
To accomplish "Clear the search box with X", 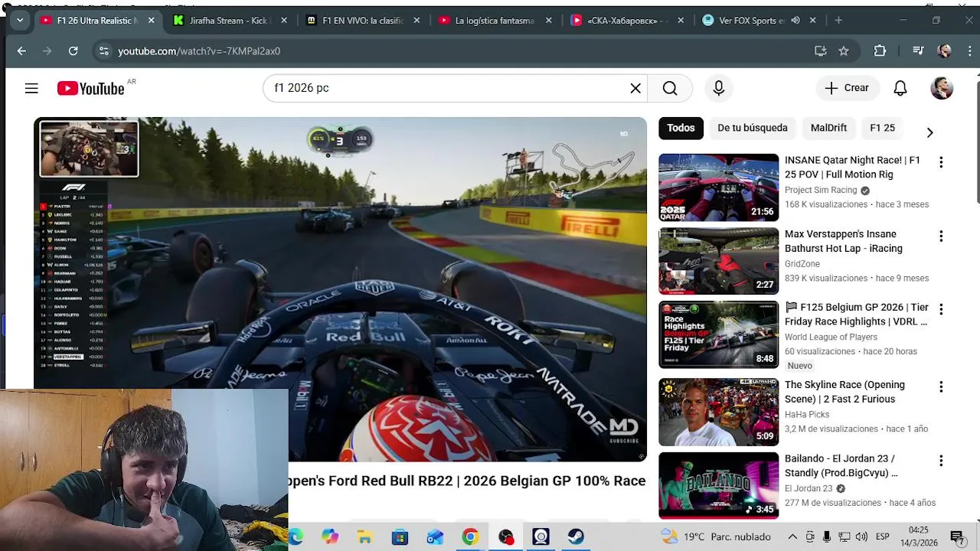I will [635, 88].
